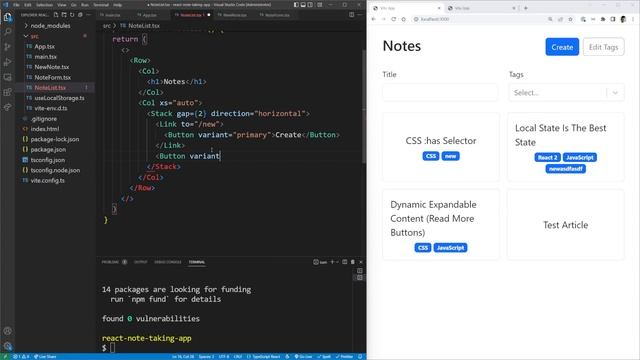This screenshot has width=640, height=360.
Task: Open the Local State Is The Best State note
Action: click(566, 147)
